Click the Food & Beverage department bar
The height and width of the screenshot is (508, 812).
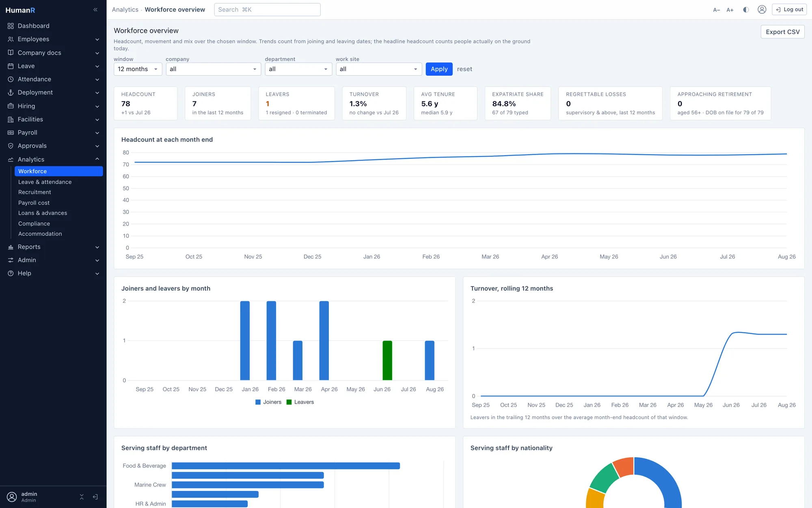click(286, 466)
